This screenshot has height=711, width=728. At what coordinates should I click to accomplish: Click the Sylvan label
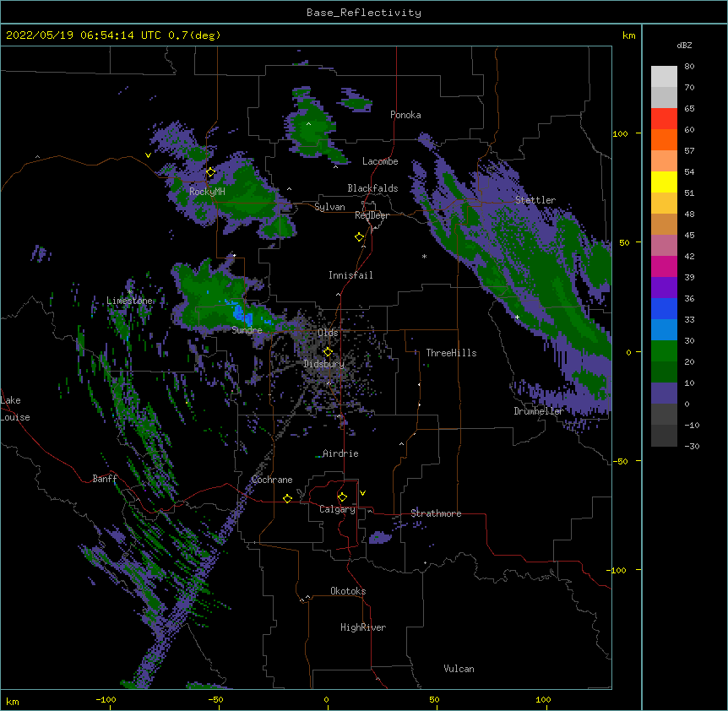point(329,207)
